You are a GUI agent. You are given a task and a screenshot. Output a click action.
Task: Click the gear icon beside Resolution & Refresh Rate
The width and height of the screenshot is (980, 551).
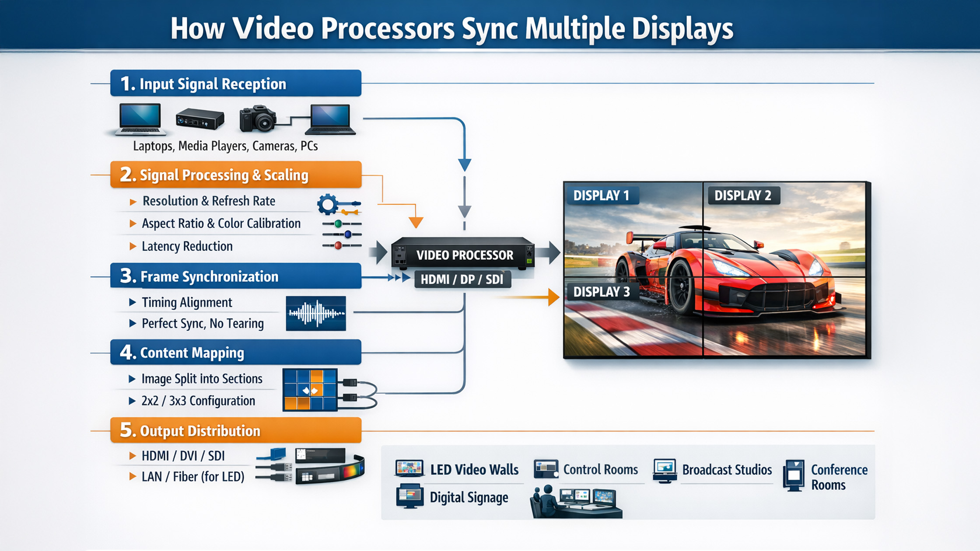click(328, 204)
